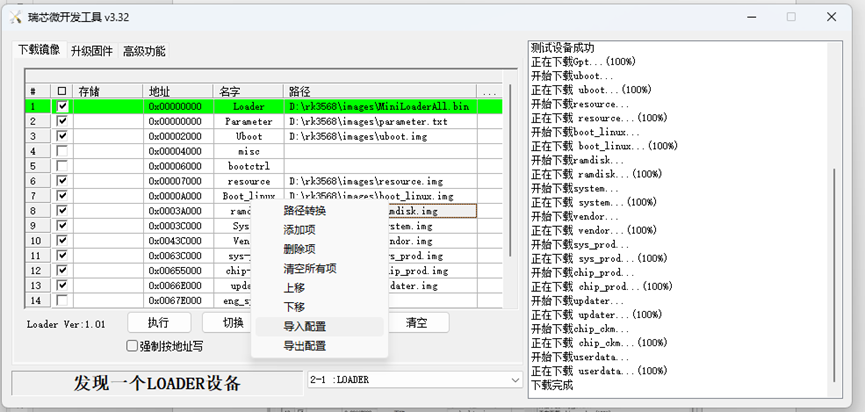This screenshot has width=865, height=412.
Task: Uncheck row 9 system checkbox
Action: pos(63,225)
